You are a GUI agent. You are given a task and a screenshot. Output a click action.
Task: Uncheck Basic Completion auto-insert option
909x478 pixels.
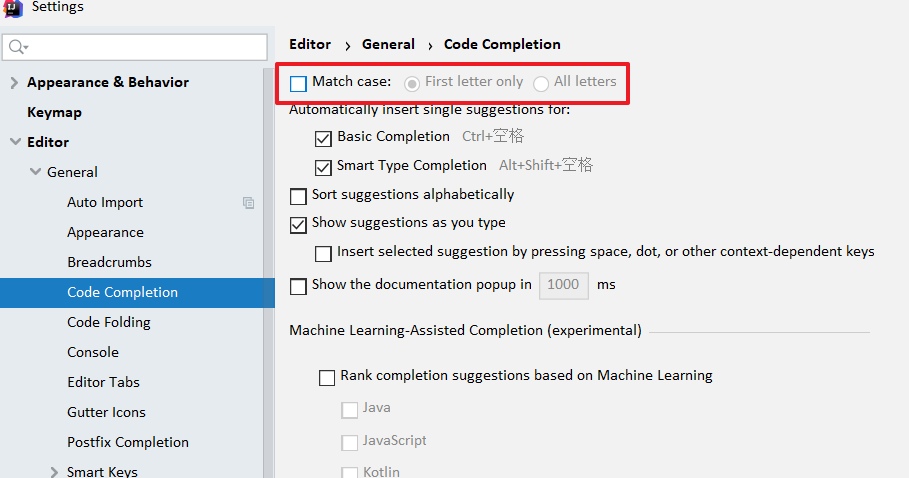pyautogui.click(x=323, y=138)
